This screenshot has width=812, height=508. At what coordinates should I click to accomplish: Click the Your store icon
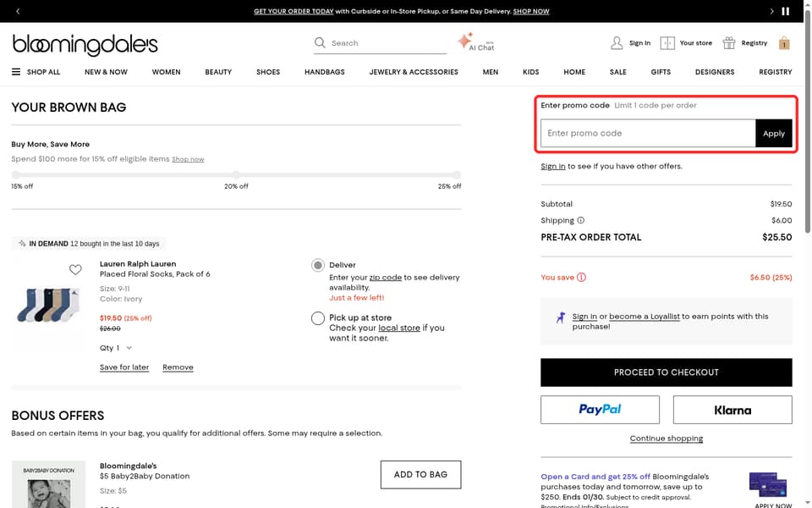(x=667, y=43)
